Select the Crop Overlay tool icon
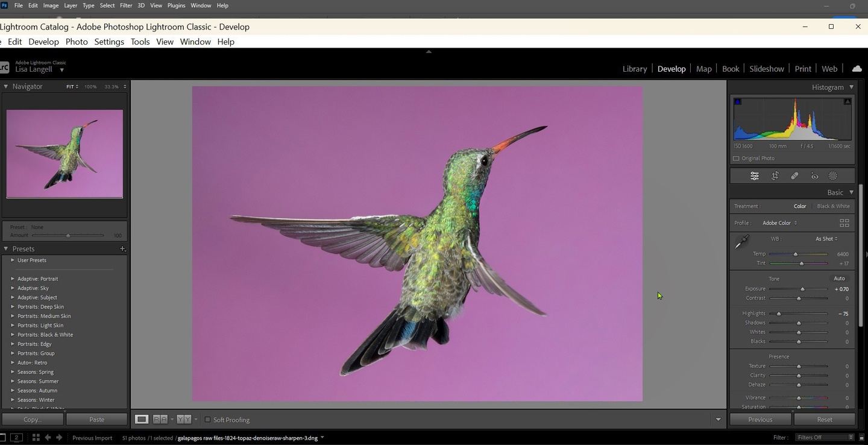This screenshot has height=445, width=868. (775, 176)
